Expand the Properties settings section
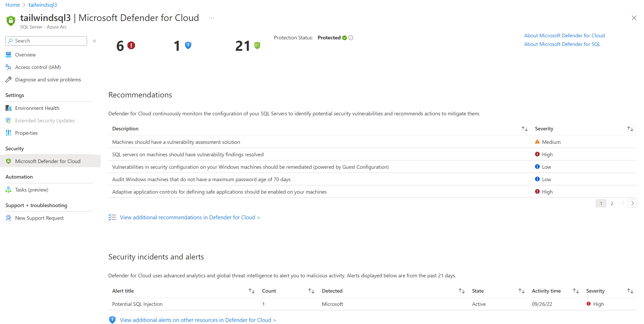 [26, 133]
